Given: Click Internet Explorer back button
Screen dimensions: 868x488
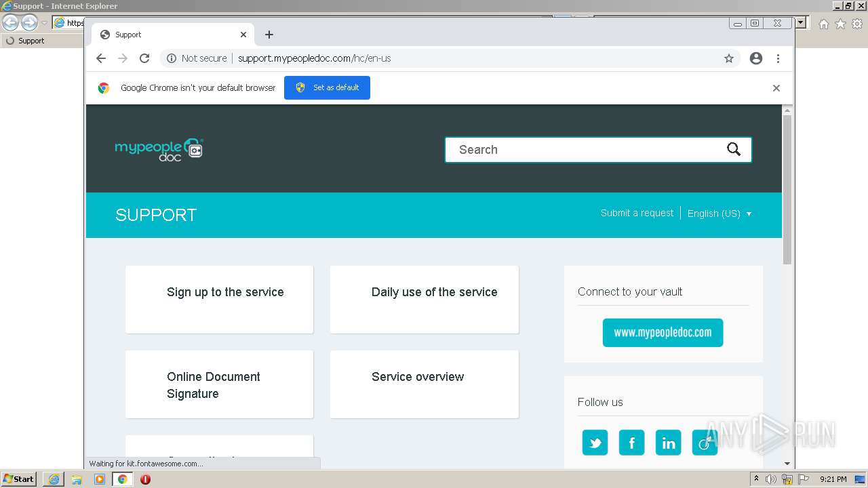Looking at the screenshot, I should (11, 23).
